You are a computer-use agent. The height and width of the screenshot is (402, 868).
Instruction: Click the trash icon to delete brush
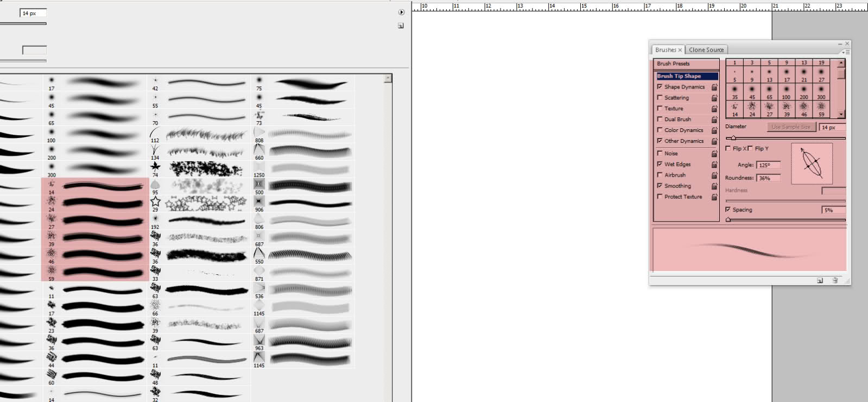(835, 280)
